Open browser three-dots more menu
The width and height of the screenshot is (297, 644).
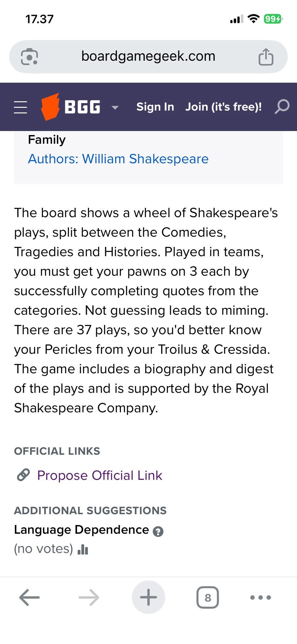tap(260, 597)
